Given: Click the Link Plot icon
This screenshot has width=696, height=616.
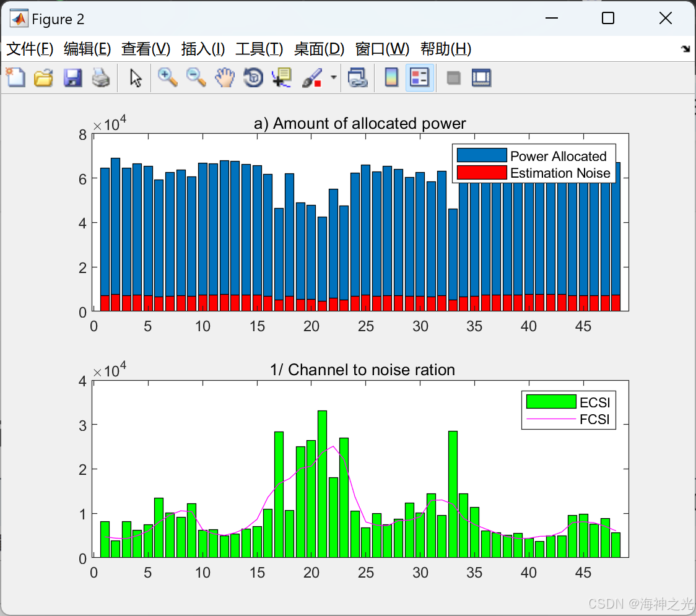Looking at the screenshot, I should pos(358,77).
